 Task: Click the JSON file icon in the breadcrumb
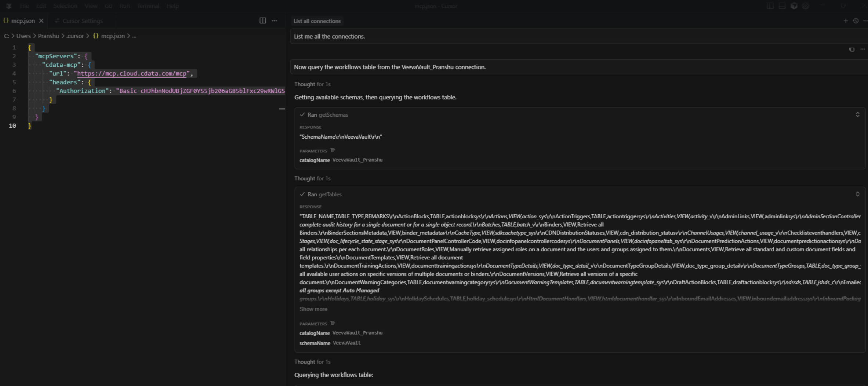[x=96, y=36]
